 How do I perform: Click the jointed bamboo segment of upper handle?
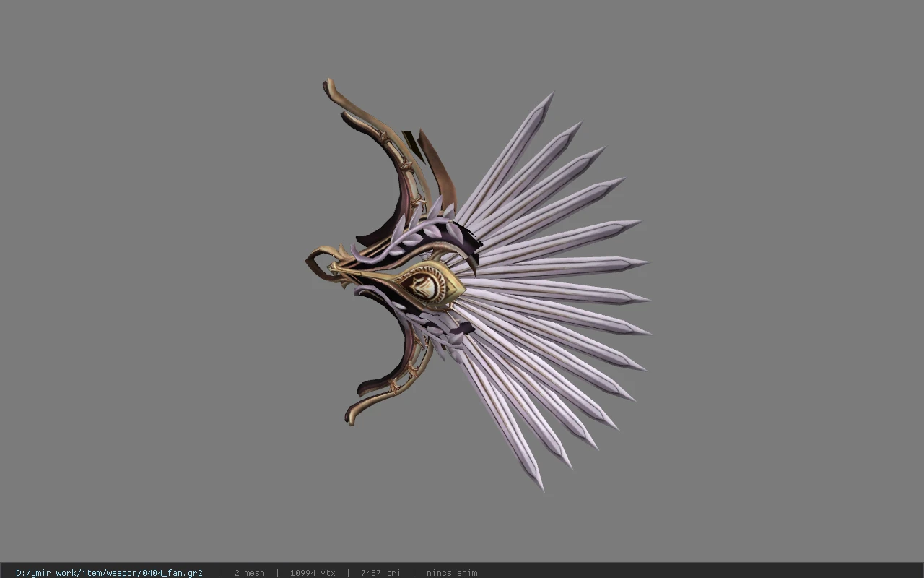(x=405, y=168)
